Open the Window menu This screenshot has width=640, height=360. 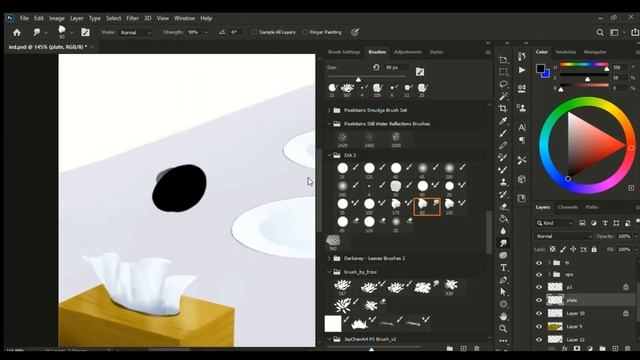click(184, 18)
